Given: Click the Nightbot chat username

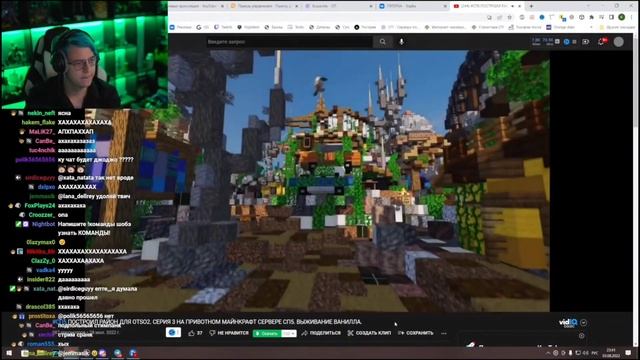Looking at the screenshot, I should [x=43, y=224].
